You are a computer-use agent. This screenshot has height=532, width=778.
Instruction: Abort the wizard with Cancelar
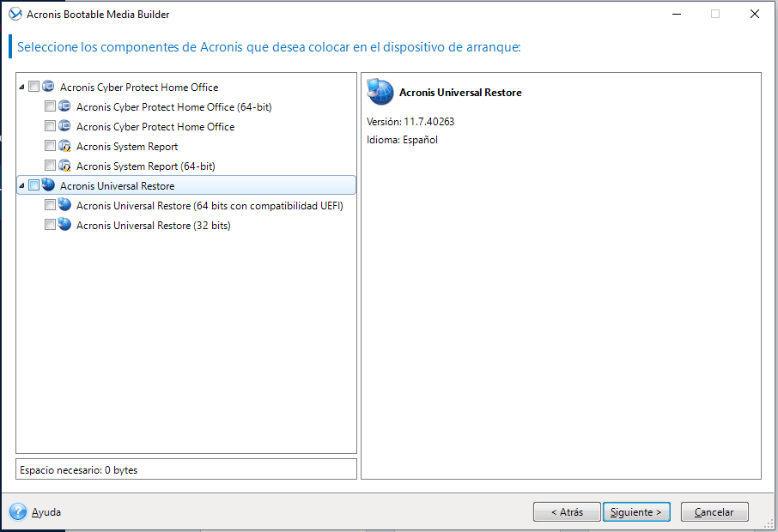point(714,511)
